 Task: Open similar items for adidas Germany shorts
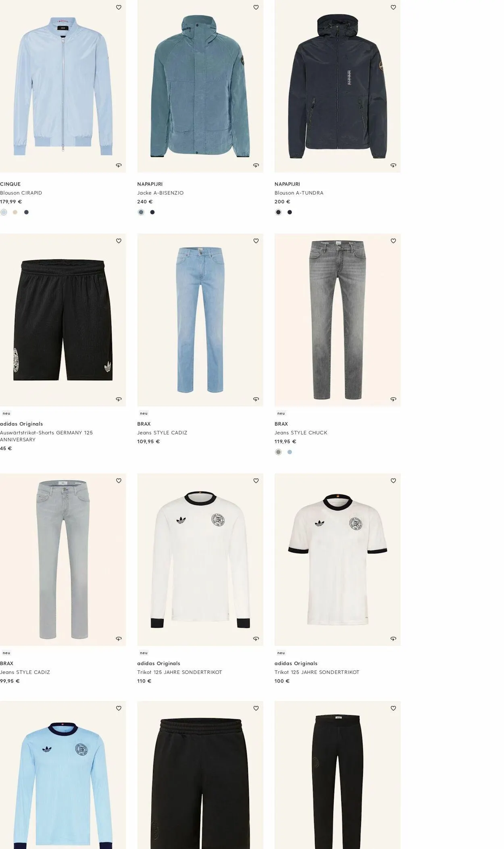(x=119, y=399)
